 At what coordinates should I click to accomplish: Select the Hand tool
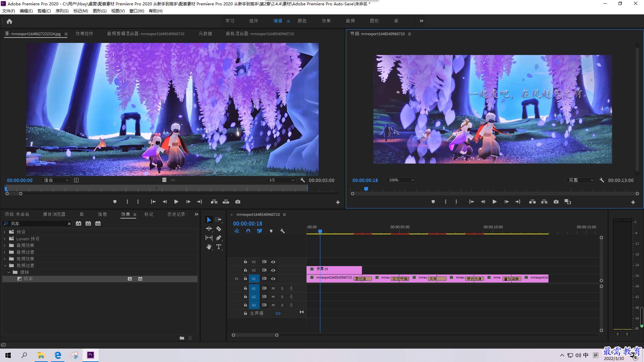(209, 247)
